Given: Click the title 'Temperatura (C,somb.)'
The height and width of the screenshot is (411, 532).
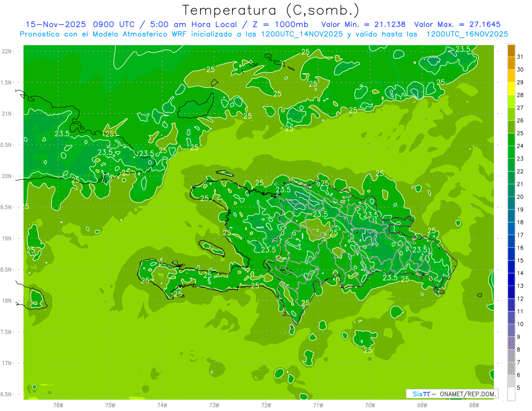Looking at the screenshot, I should 271,10.
